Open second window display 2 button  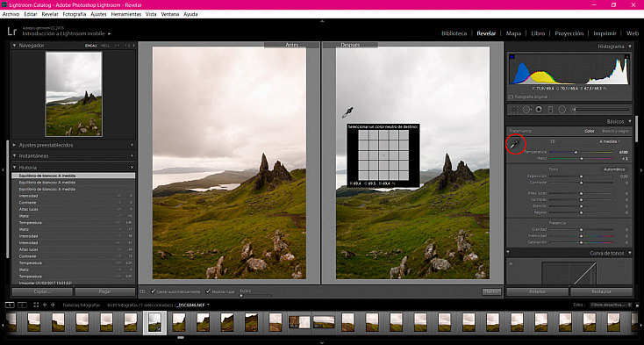22,305
